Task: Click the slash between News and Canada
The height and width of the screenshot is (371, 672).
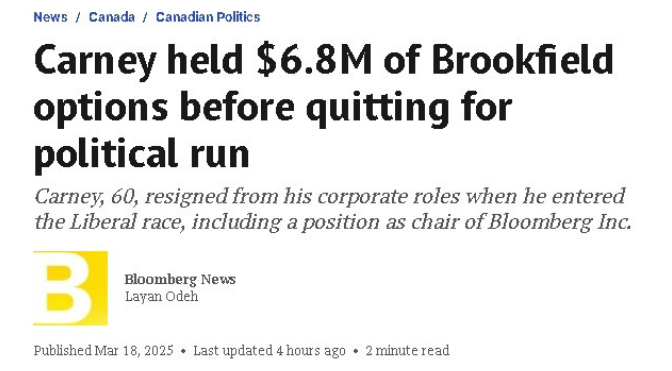Action: coord(78,17)
